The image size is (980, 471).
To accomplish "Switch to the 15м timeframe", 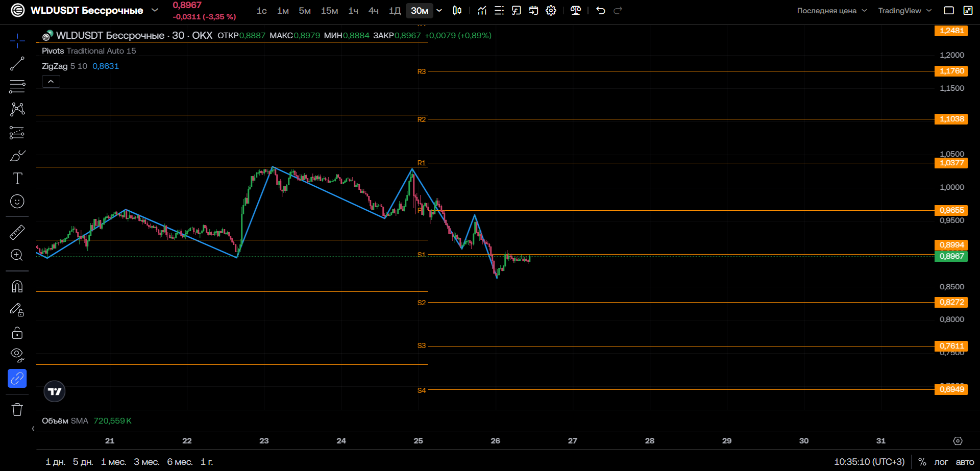I will (329, 11).
